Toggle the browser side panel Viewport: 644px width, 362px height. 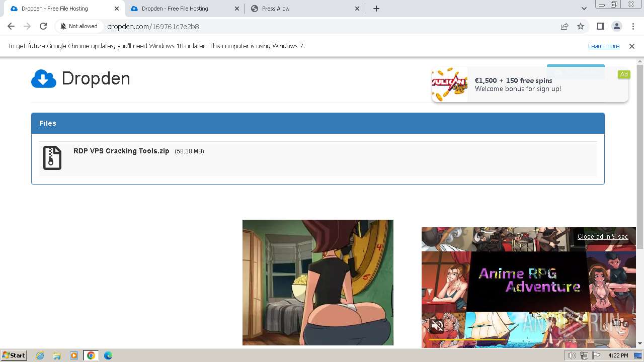600,26
